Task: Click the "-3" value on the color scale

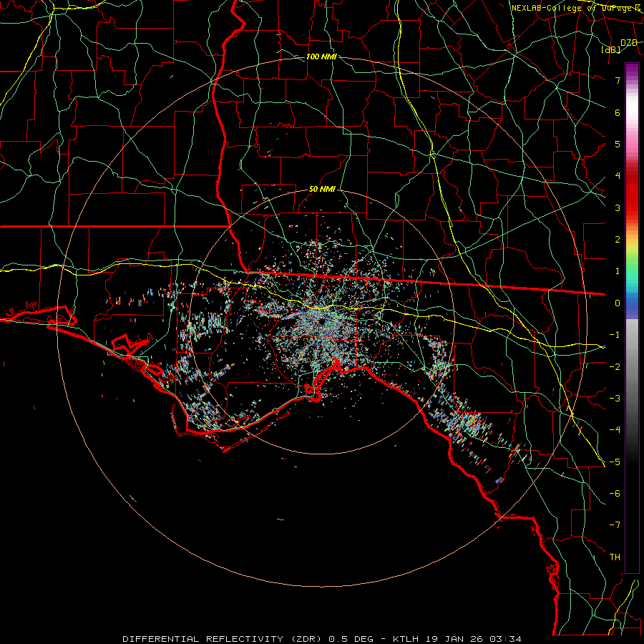Action: pyautogui.click(x=615, y=399)
